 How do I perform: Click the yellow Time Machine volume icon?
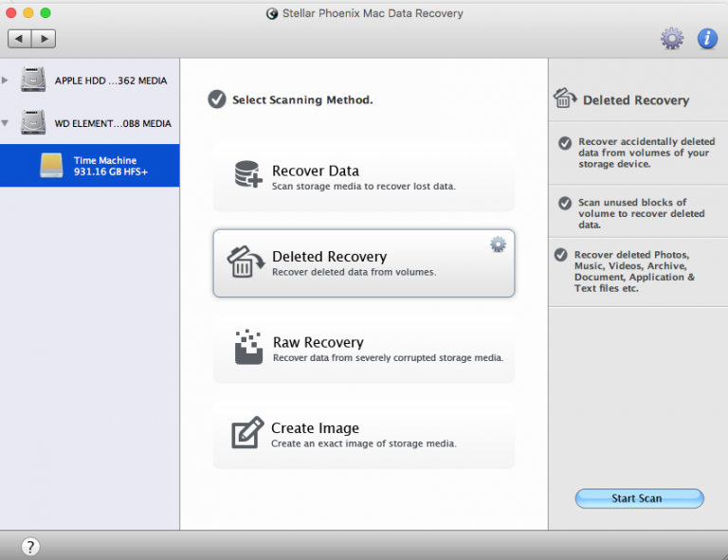[51, 166]
